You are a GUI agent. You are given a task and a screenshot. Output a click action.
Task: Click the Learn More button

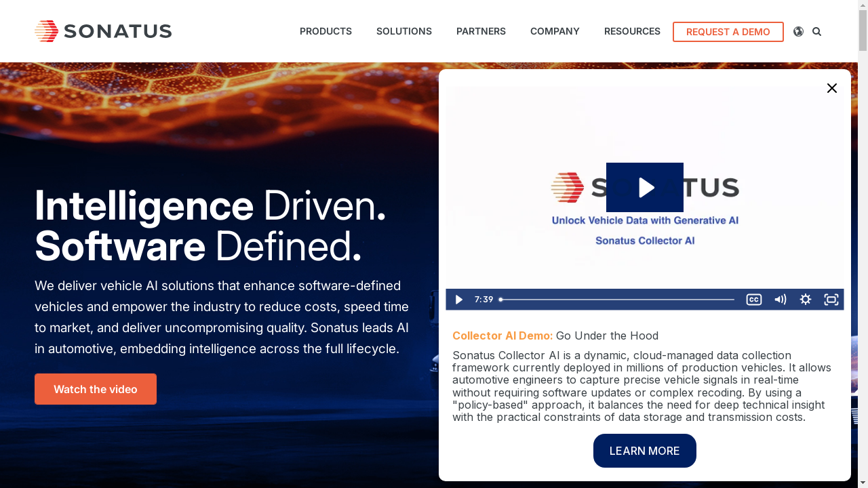(x=645, y=451)
